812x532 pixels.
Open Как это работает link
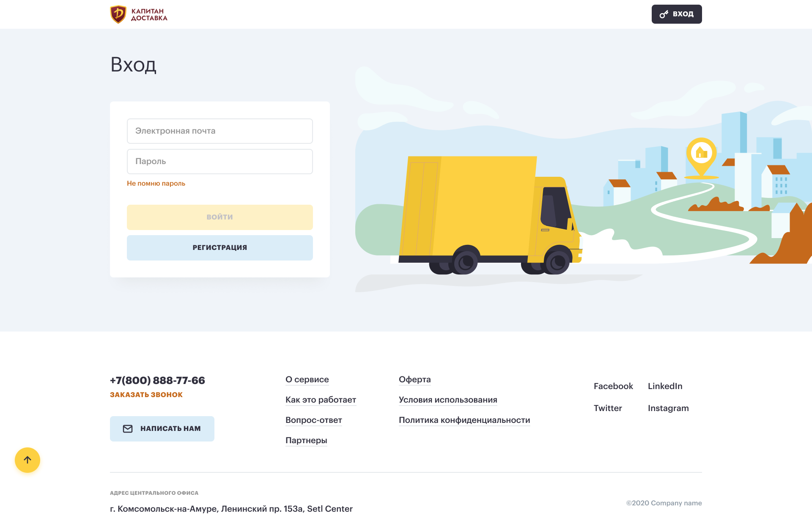pyautogui.click(x=321, y=400)
